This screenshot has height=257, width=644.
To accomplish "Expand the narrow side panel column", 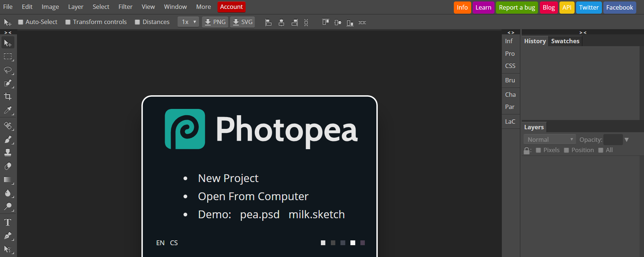I will point(511,32).
